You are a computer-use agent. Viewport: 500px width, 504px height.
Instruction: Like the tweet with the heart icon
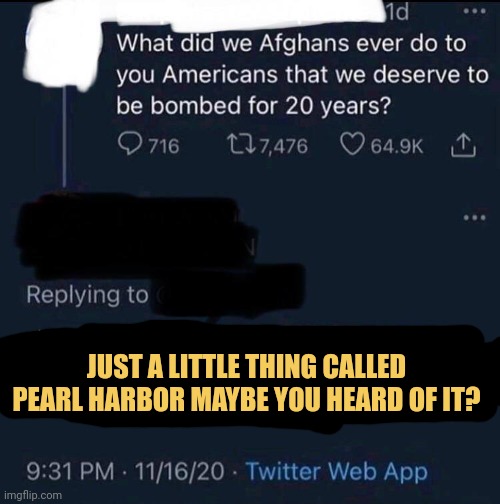(353, 146)
